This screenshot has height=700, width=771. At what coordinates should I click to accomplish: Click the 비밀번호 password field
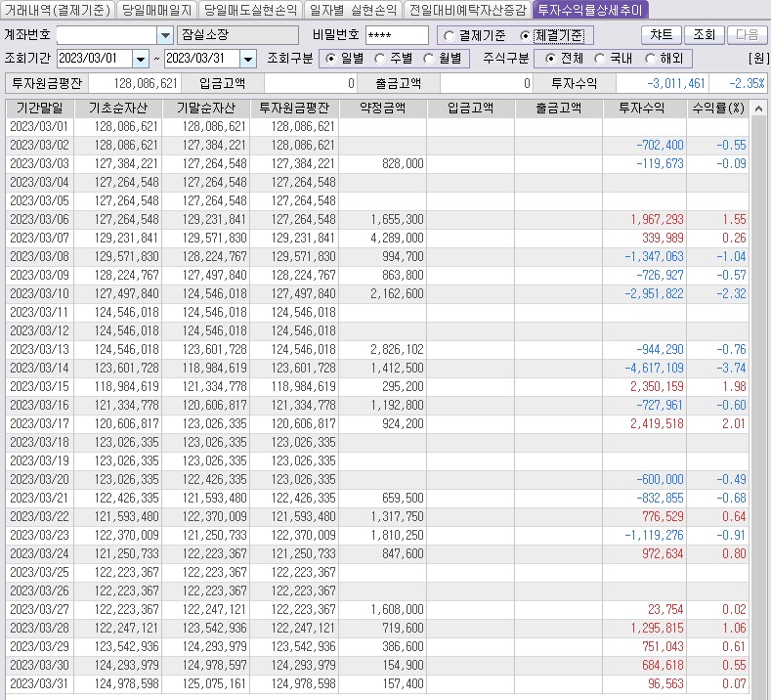396,35
